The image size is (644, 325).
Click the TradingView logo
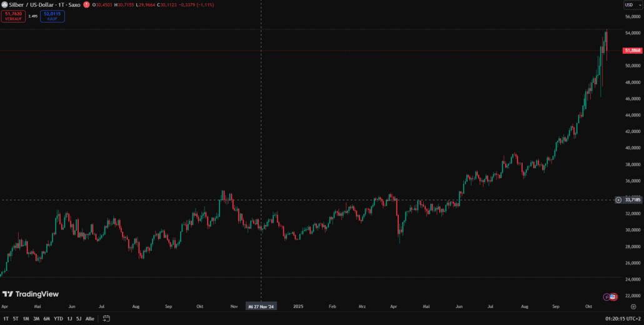[x=30, y=294]
